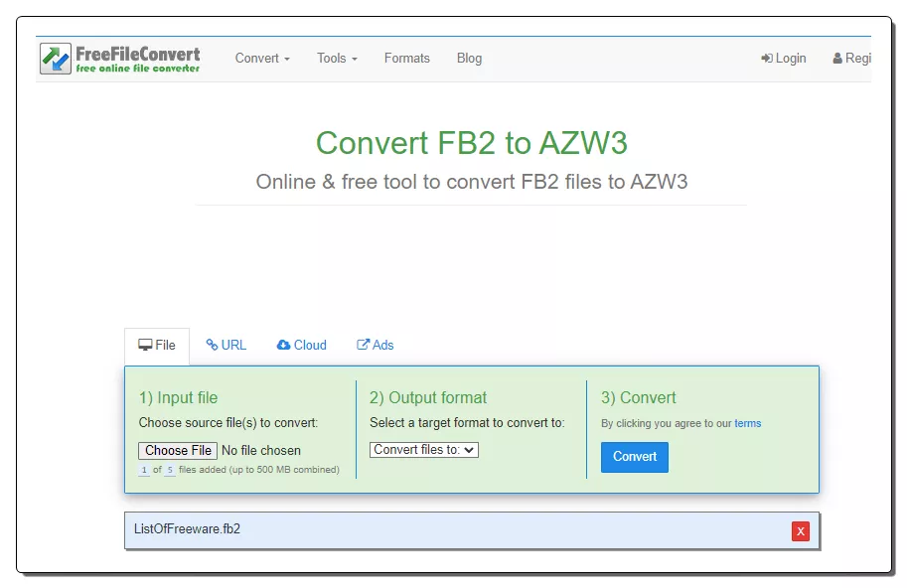This screenshot has height=588, width=907.
Task: Click the 'Convert FB2 to AZW3' heading
Action: (472, 143)
